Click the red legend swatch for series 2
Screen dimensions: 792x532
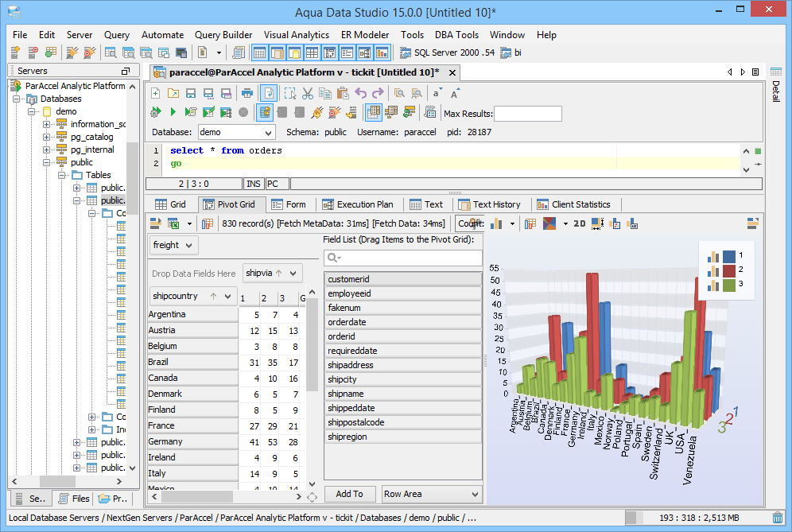729,270
